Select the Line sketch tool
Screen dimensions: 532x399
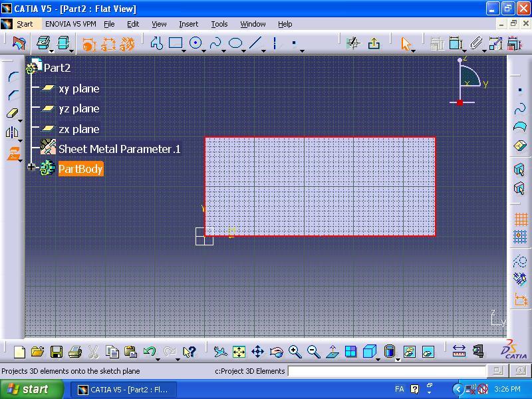(255, 42)
